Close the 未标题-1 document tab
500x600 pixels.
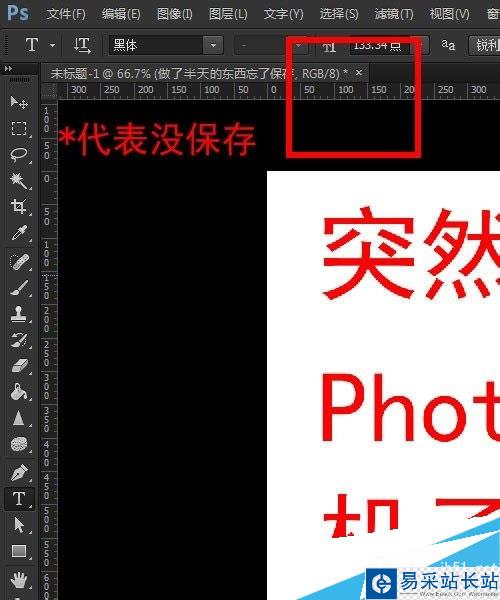click(x=358, y=72)
